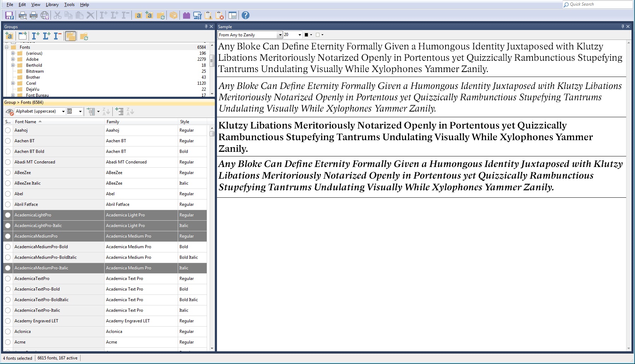
Task: Click refresh folder icon in main toolbar
Action: (x=160, y=15)
